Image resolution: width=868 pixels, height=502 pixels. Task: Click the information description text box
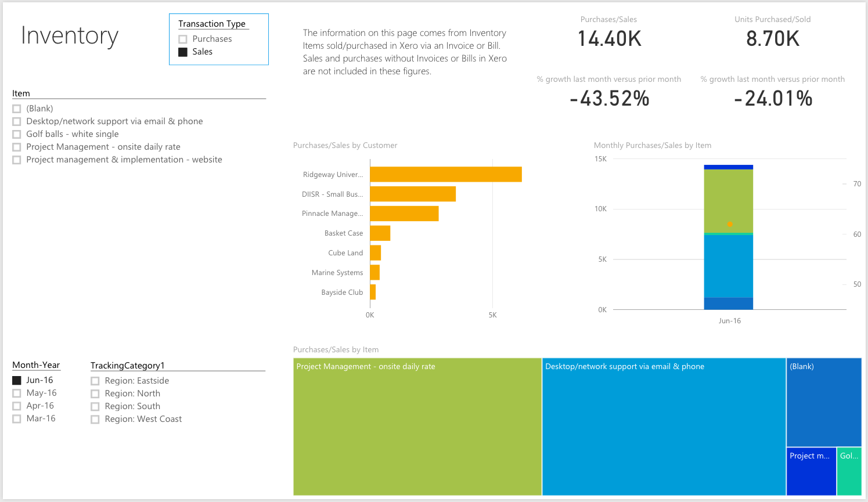(x=405, y=52)
